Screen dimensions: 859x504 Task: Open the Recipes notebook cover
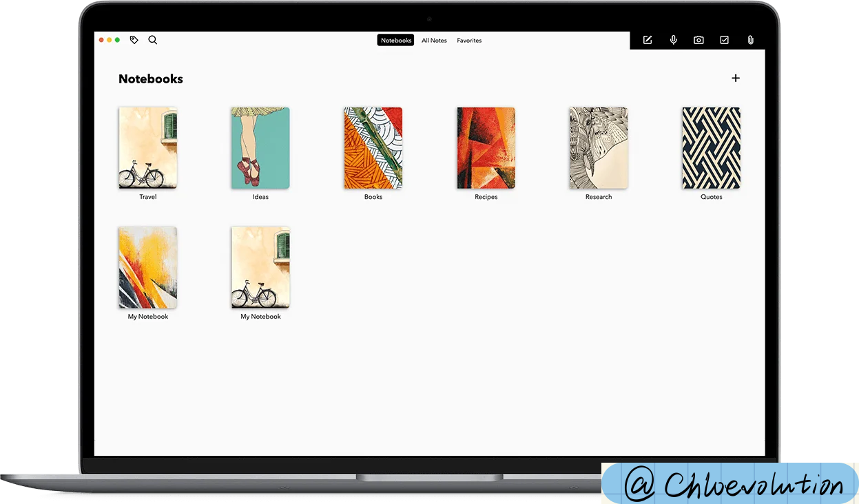[486, 147]
